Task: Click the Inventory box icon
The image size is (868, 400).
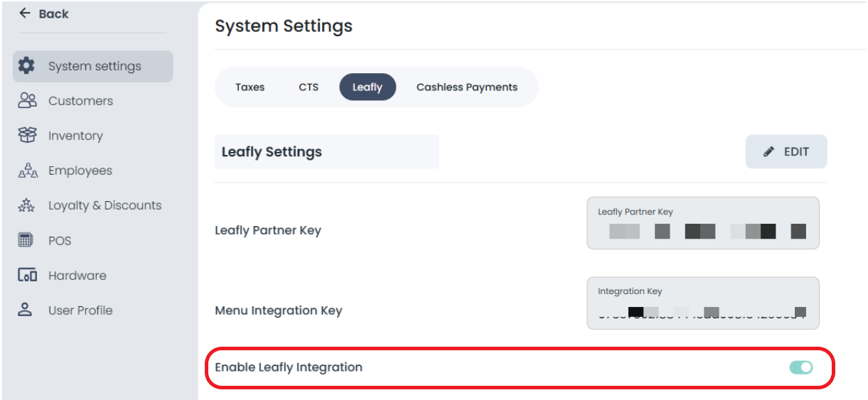Action: [x=27, y=135]
